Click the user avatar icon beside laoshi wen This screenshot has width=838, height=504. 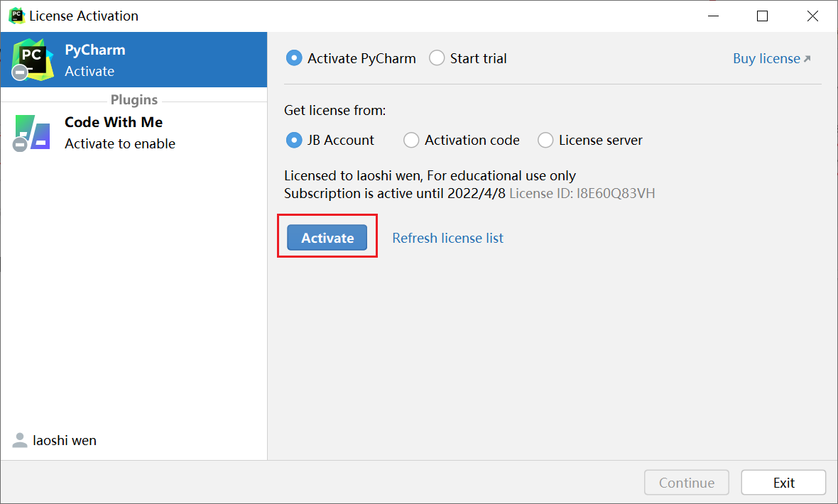tap(20, 440)
